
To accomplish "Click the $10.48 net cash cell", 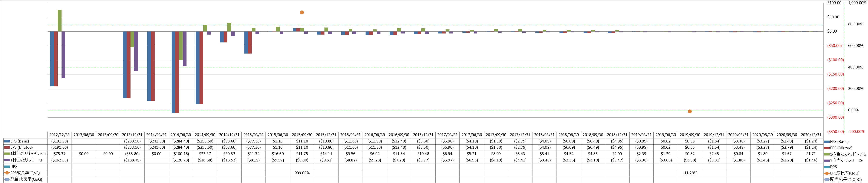I will click(x=423, y=154).
